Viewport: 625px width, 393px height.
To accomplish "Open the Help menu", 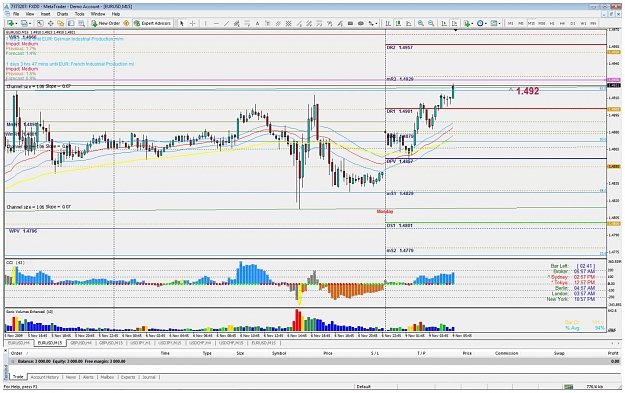I will pyautogui.click(x=116, y=14).
